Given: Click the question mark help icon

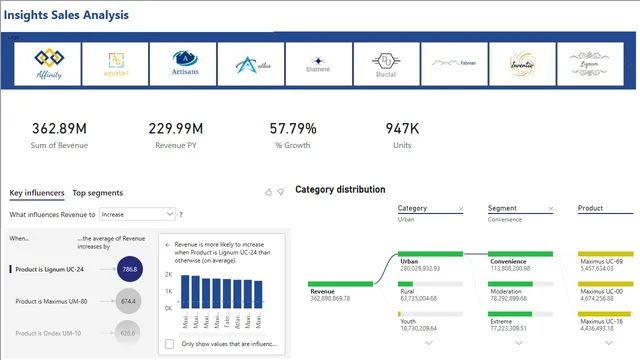Looking at the screenshot, I should click(x=181, y=214).
